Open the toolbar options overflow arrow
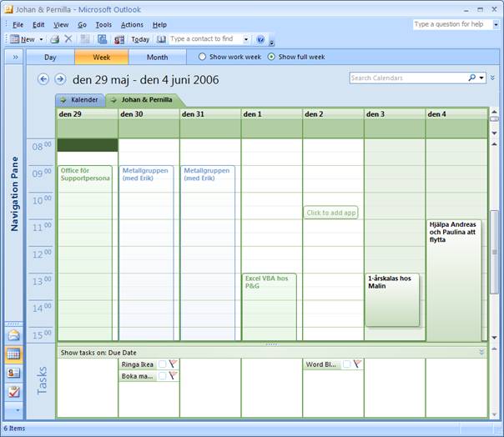Viewport: 504px width, 437px height. click(272, 42)
